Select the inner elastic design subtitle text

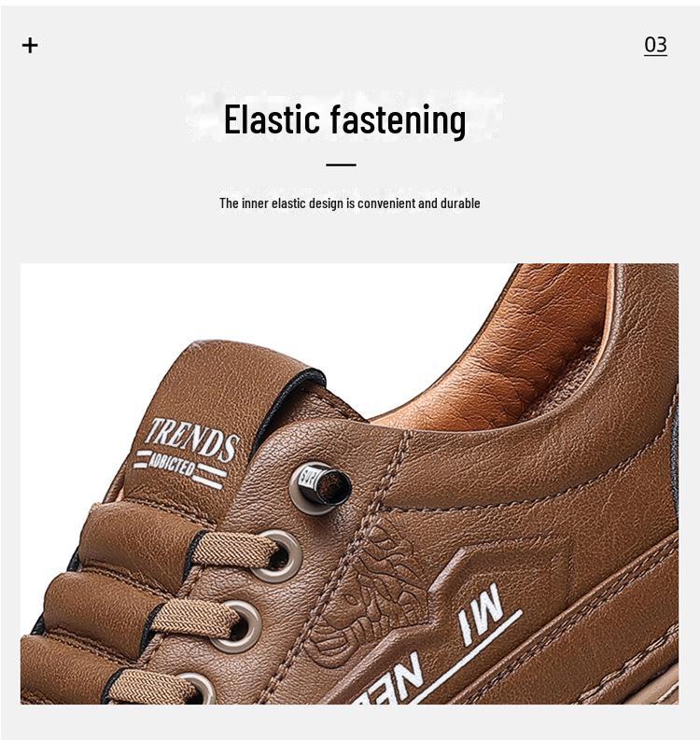[350, 203]
